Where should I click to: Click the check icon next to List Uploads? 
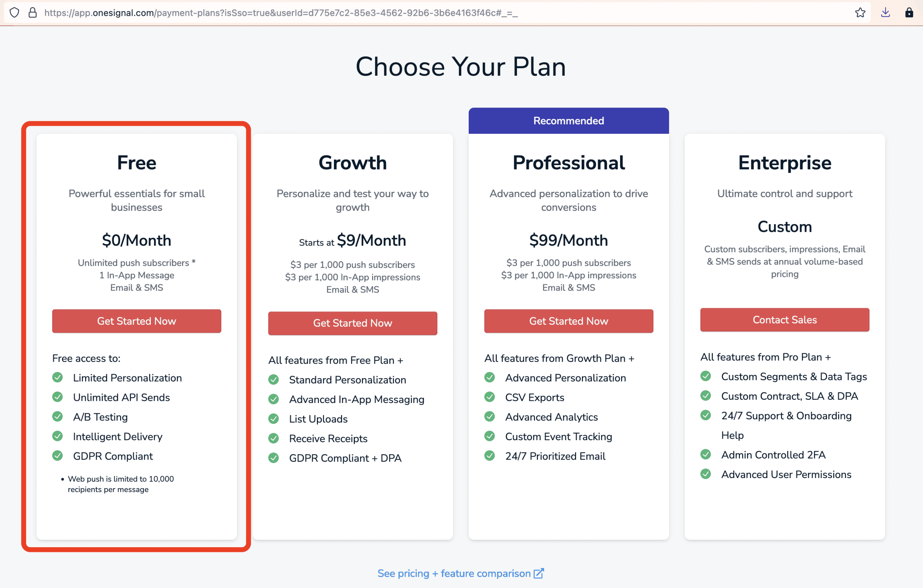click(274, 419)
